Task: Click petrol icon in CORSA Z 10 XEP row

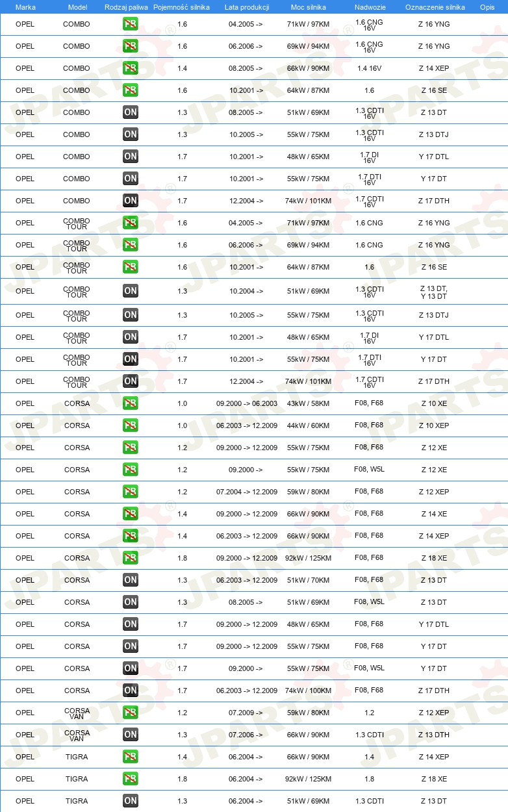Action: pos(130,425)
